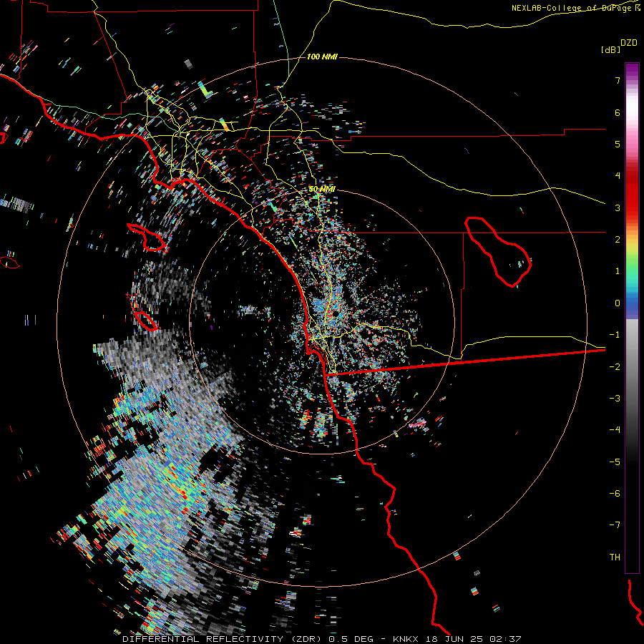Click the '0' value on the color scale
The image size is (644, 644).
click(618, 303)
